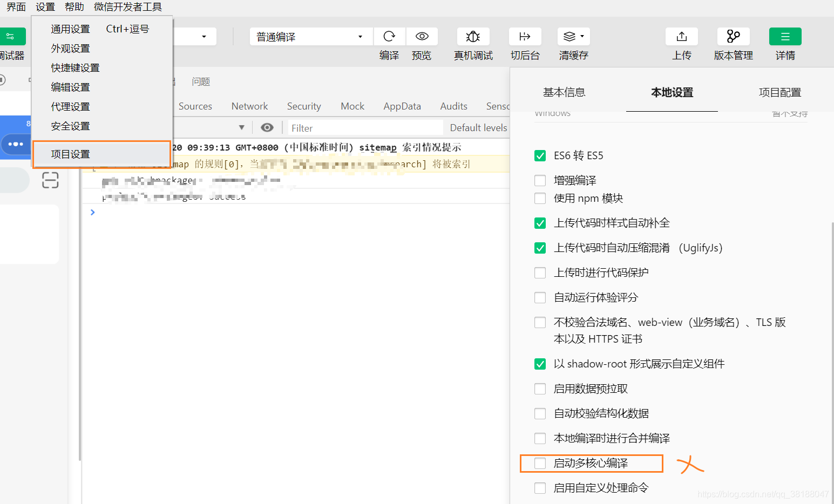Open the clear cache dropdown arrow
The width and height of the screenshot is (834, 504).
click(582, 36)
